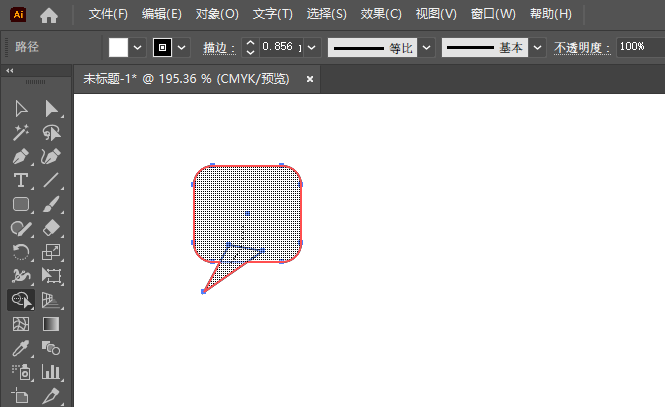665x407 pixels.
Task: Open the 窗口(W) menu
Action: pyautogui.click(x=493, y=14)
